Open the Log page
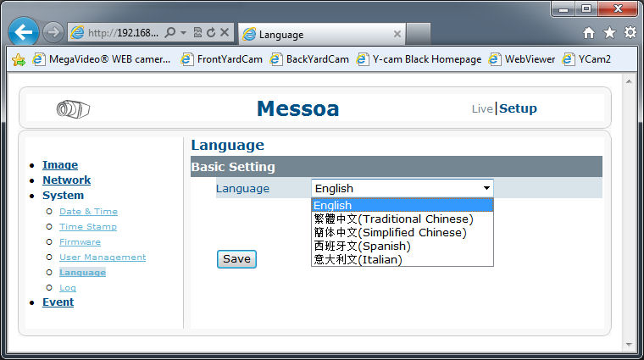644x360 pixels. click(x=67, y=288)
